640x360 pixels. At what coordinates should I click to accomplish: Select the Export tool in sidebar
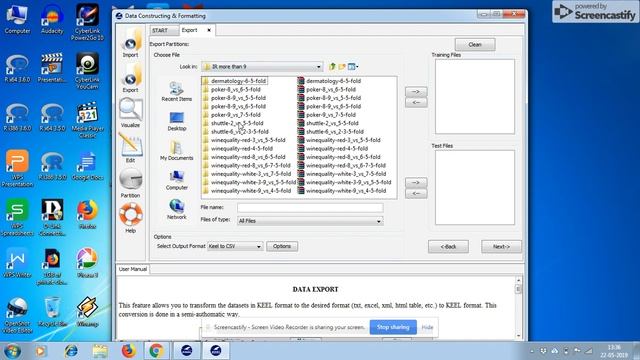coord(131,78)
